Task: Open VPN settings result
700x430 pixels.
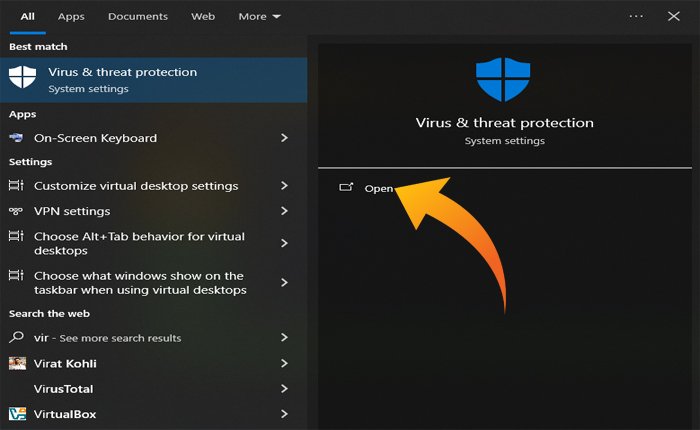Action: [x=154, y=211]
